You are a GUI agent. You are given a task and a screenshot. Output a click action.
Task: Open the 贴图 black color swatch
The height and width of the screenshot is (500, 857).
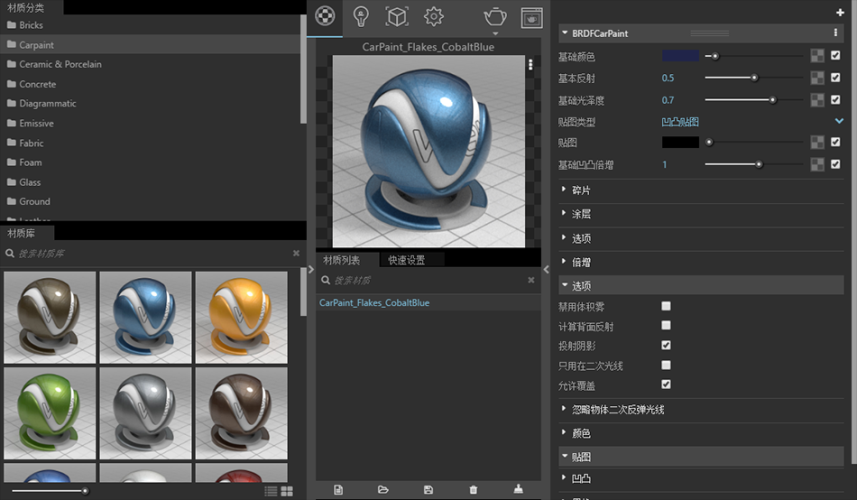680,142
